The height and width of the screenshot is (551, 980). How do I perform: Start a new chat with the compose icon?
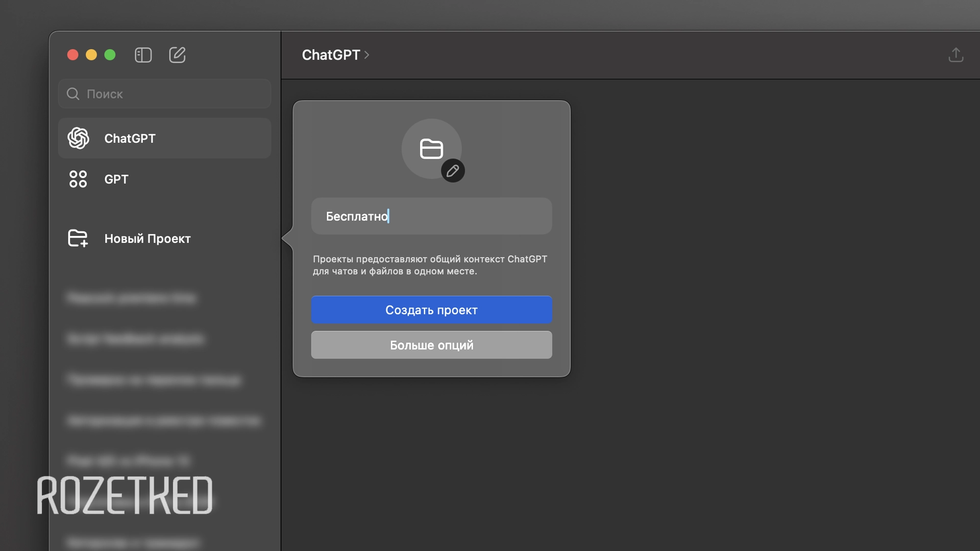coord(177,55)
